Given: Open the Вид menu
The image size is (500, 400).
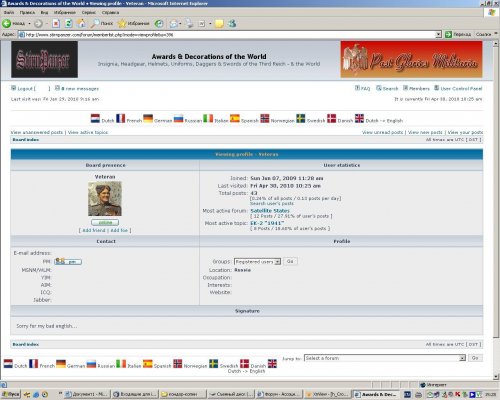Looking at the screenshot, I should [x=44, y=12].
